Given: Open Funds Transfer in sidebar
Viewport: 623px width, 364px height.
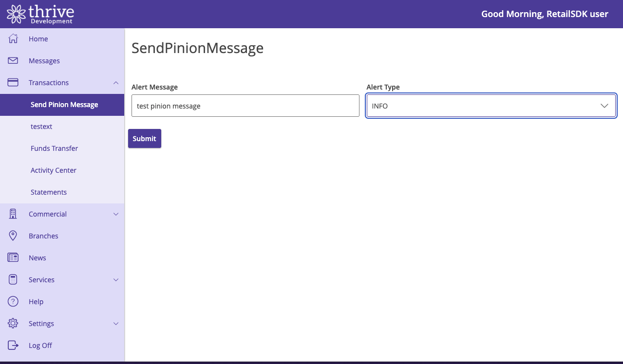Looking at the screenshot, I should point(54,148).
